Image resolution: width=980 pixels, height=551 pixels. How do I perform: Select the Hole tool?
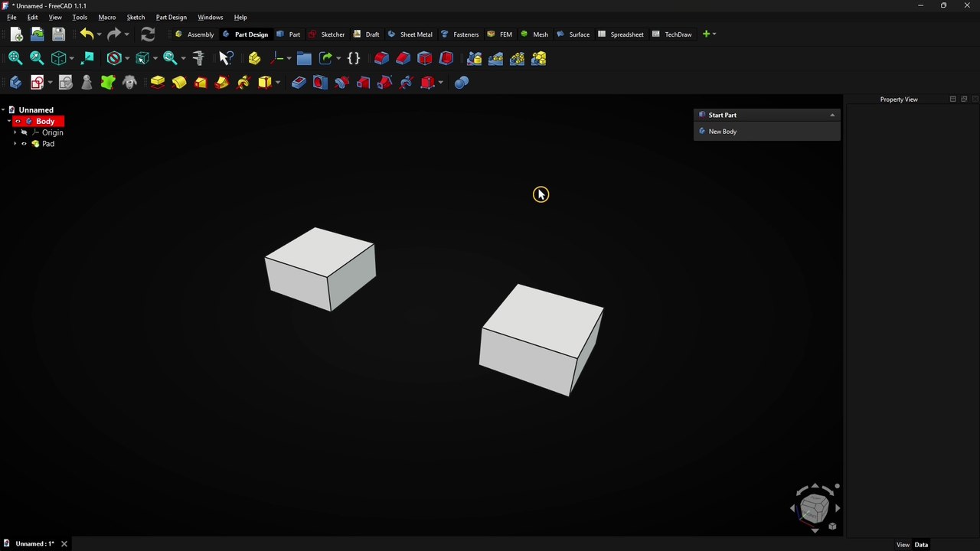320,82
